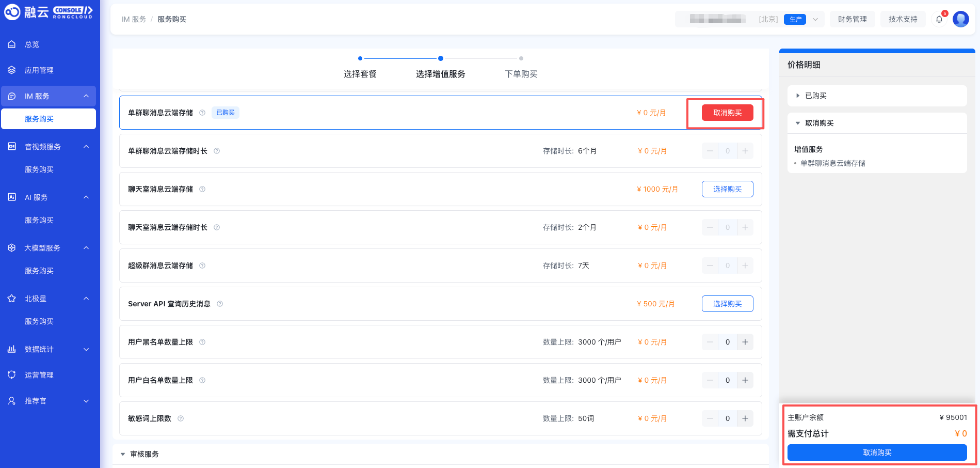The image size is (980, 468).
Task: Click the 生产 environment badge
Action: click(795, 19)
